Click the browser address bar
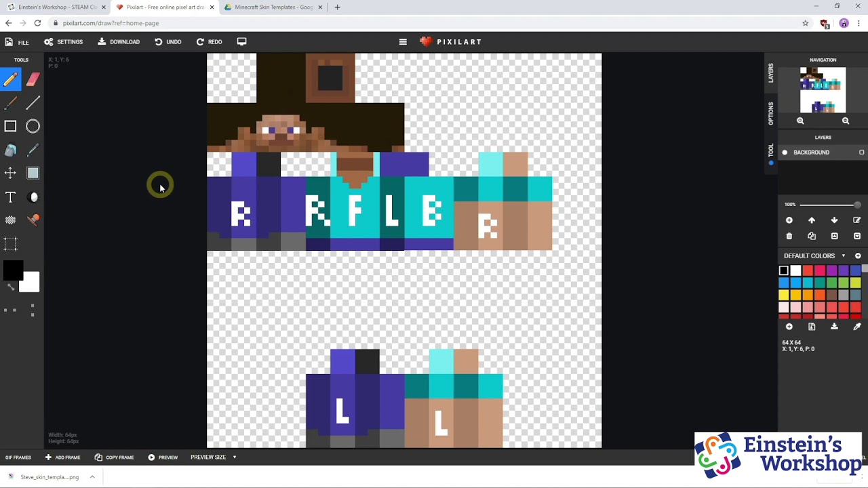 point(427,23)
